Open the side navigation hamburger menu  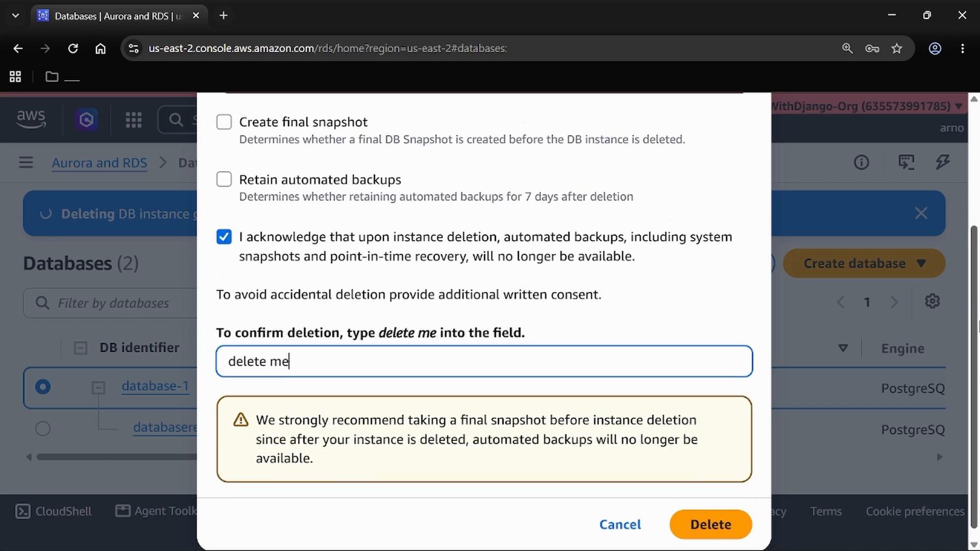(26, 163)
